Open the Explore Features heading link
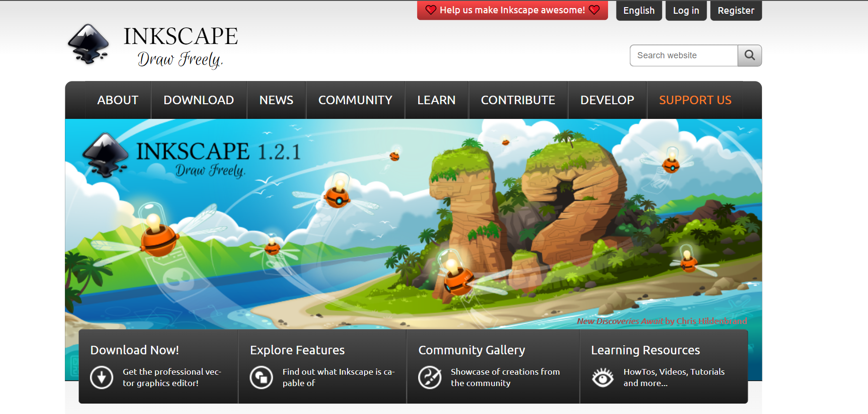 click(297, 350)
